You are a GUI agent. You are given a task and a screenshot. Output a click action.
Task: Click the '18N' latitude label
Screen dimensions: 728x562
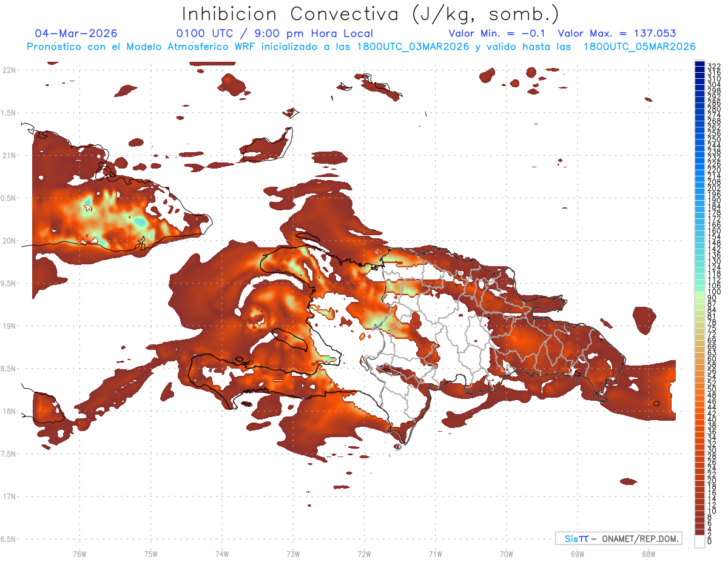[x=9, y=411]
